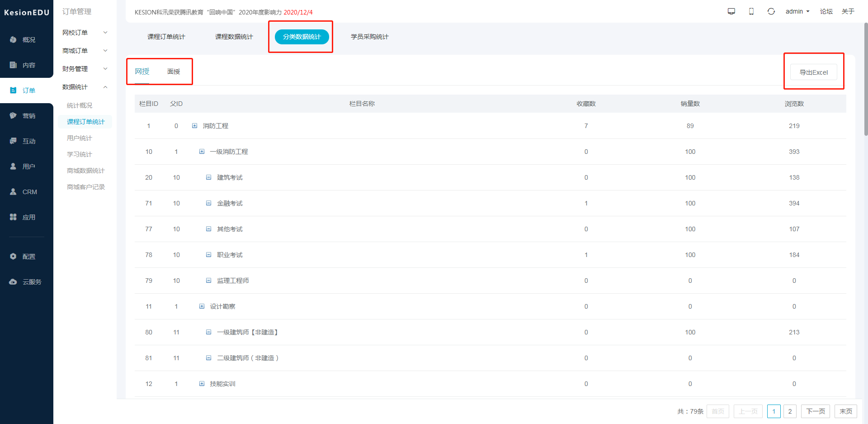Open the 用户 users sidebar icon
The height and width of the screenshot is (424, 868).
13,167
